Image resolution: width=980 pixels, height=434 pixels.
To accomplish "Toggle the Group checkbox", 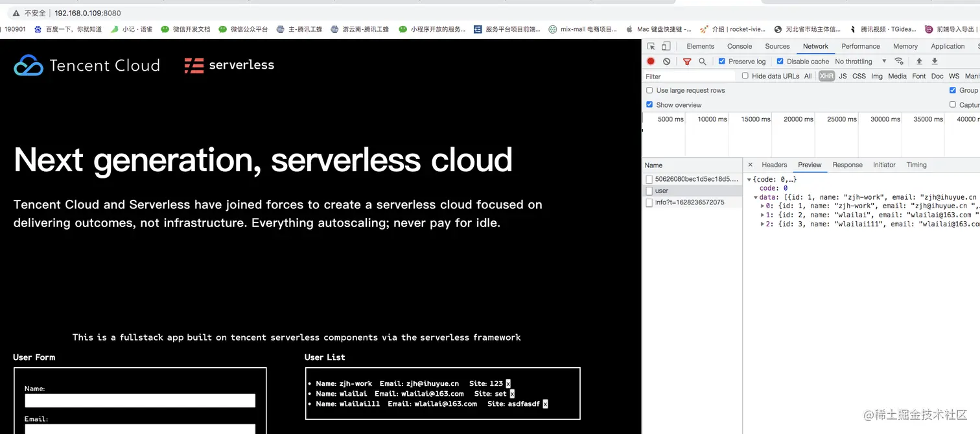I will click(x=953, y=90).
